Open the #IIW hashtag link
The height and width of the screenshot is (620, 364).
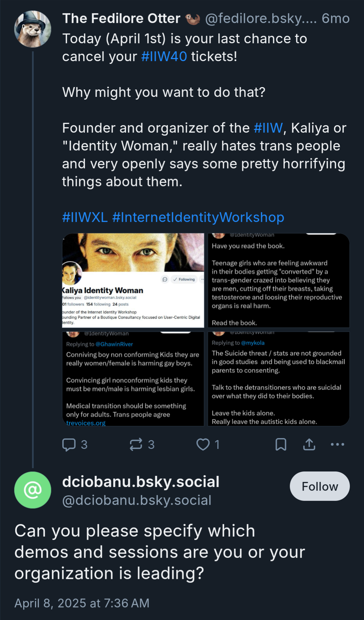[268, 128]
